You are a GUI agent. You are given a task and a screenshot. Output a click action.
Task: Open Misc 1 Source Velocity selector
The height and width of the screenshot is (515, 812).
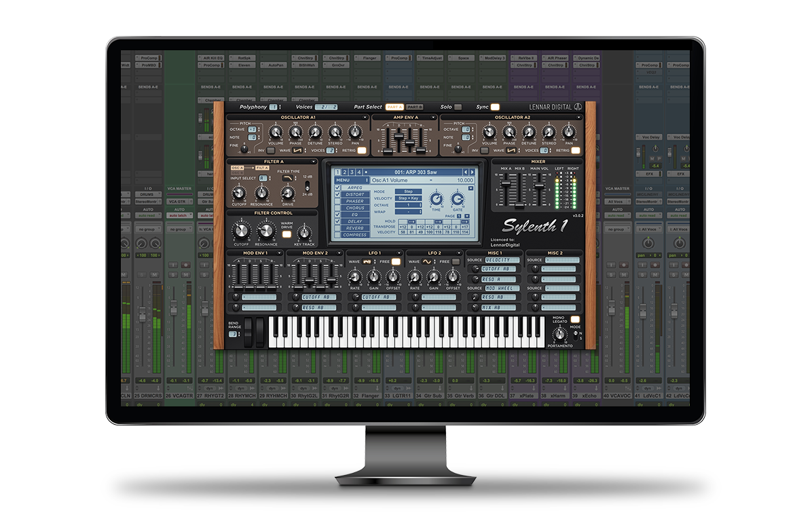(x=503, y=260)
